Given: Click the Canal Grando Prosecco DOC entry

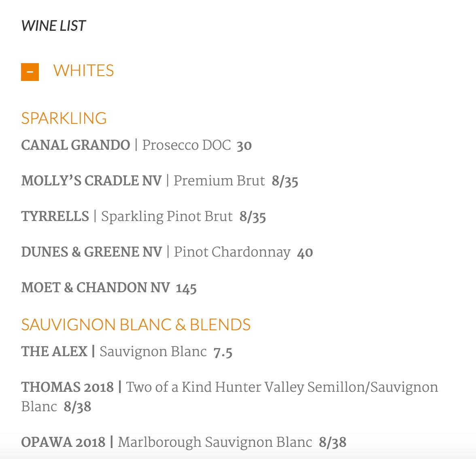Looking at the screenshot, I should point(136,145).
